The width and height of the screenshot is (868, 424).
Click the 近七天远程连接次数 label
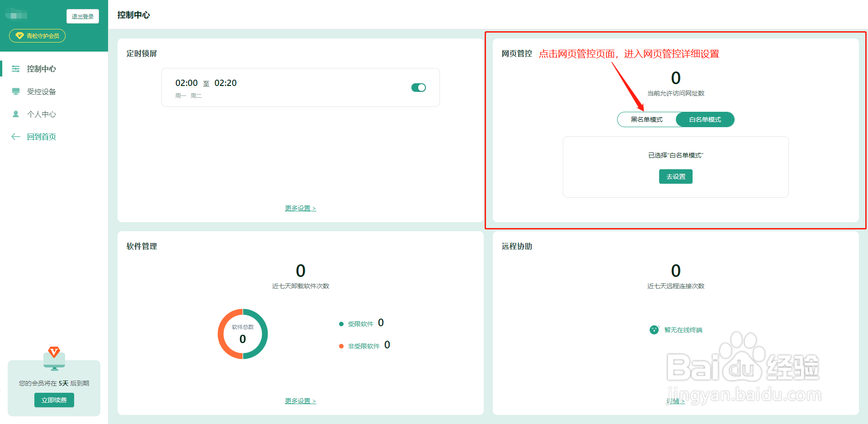click(x=676, y=286)
